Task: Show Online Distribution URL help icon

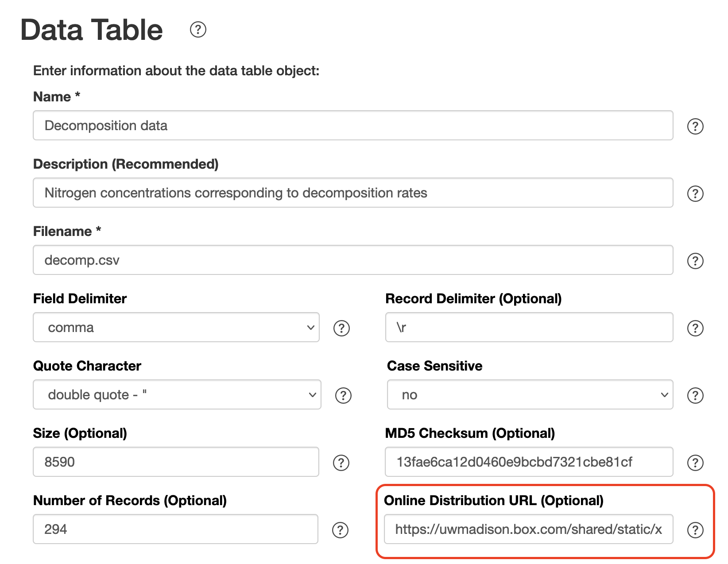Action: click(x=695, y=530)
